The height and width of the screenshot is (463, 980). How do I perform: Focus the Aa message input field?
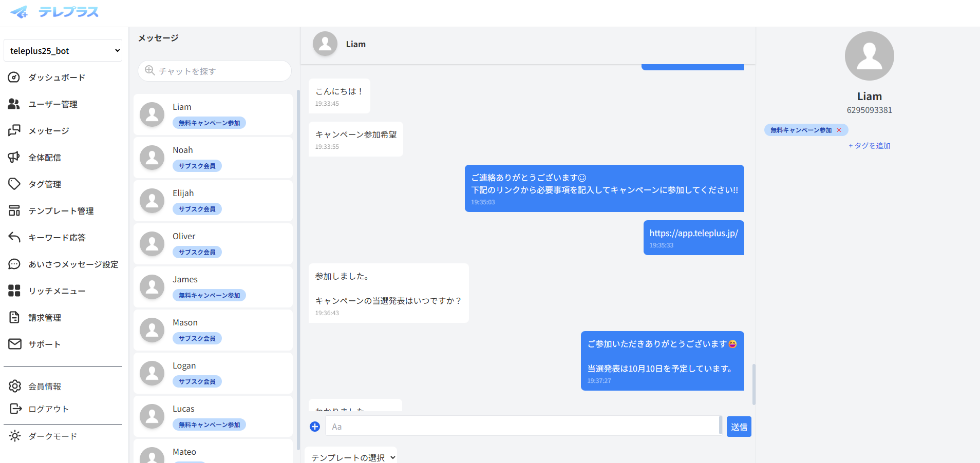point(522,426)
